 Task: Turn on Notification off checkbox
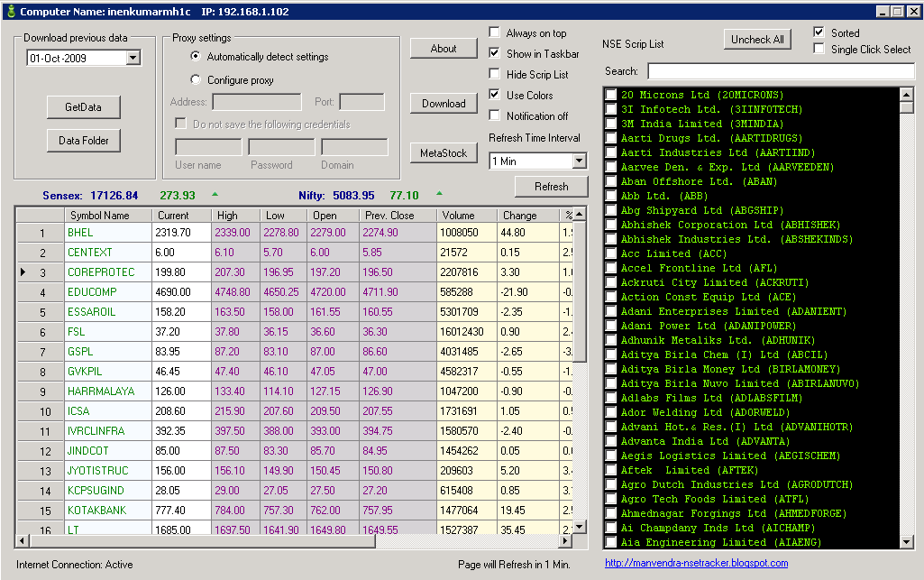(494, 115)
